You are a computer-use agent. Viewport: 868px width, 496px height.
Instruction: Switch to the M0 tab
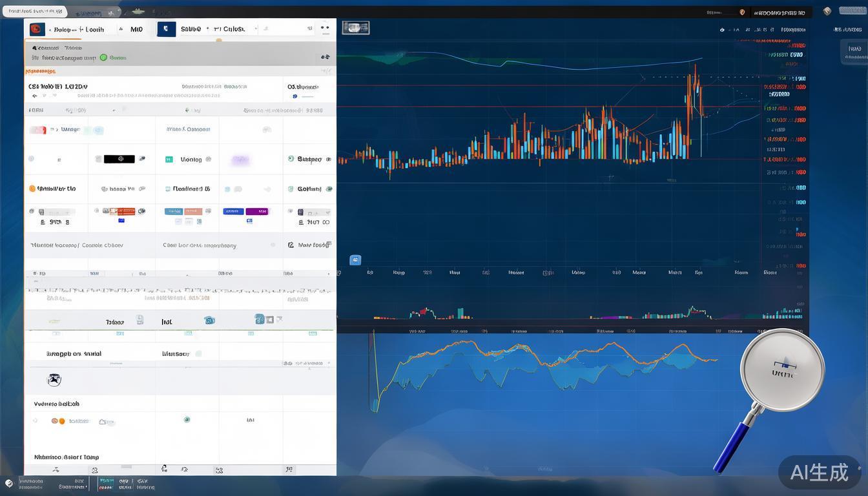(x=136, y=29)
